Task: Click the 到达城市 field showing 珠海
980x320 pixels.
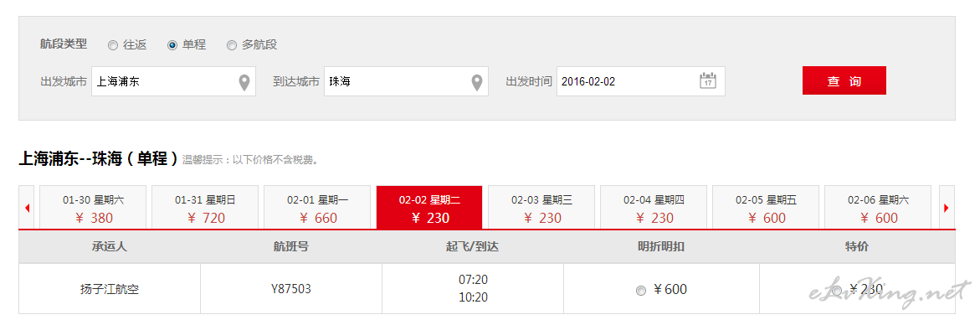Action: pyautogui.click(x=406, y=81)
